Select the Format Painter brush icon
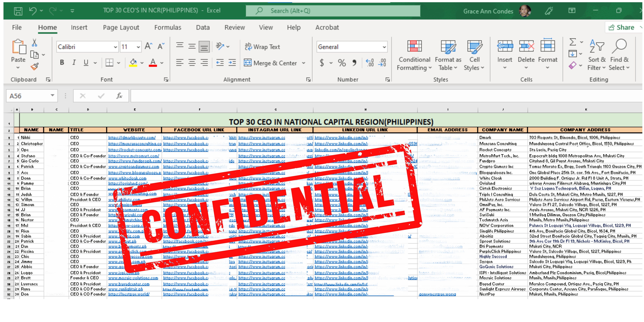 (35, 66)
